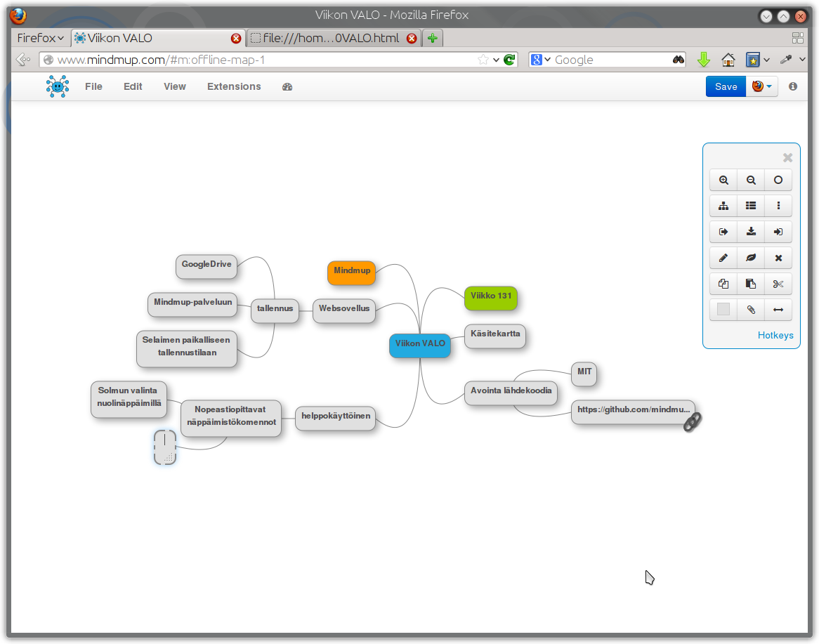Click the vertical dots icon in tool panel

coord(778,206)
